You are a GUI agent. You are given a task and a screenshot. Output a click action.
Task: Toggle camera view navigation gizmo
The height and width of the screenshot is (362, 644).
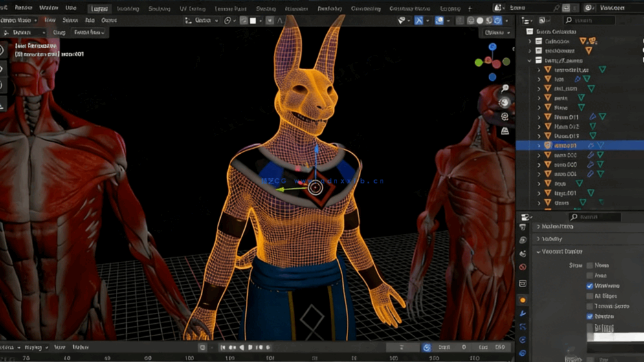click(505, 116)
